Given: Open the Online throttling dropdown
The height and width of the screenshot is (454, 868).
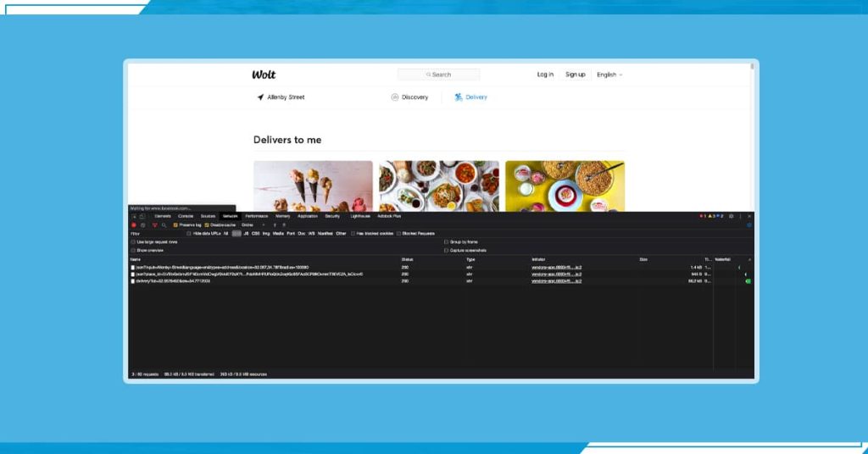Looking at the screenshot, I should (250, 224).
